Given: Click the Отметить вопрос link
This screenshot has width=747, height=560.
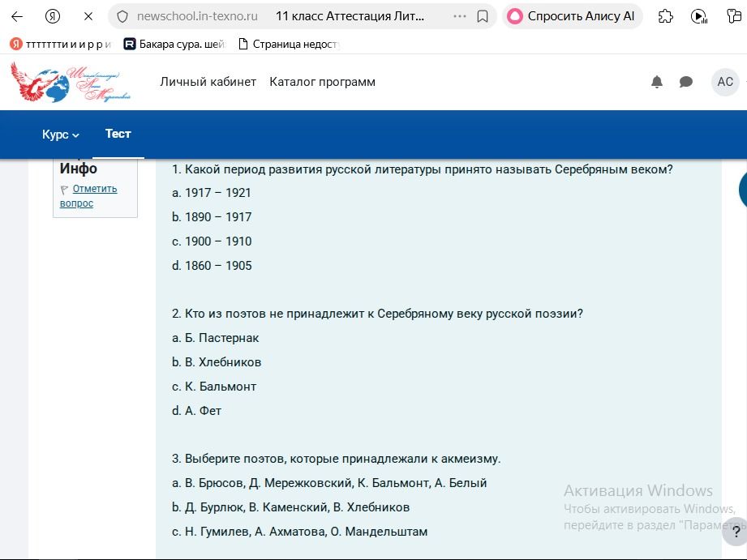Looking at the screenshot, I should click(x=88, y=195).
